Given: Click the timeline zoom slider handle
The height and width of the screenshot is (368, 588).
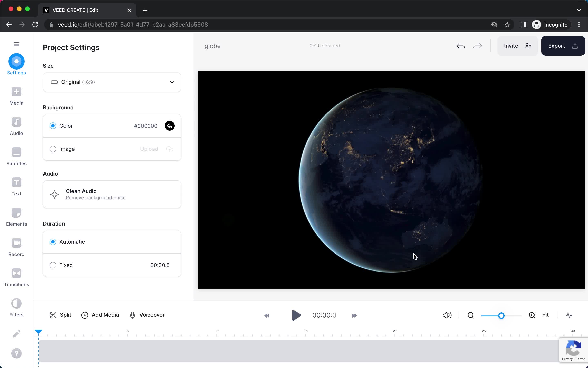Looking at the screenshot, I should [501, 316].
